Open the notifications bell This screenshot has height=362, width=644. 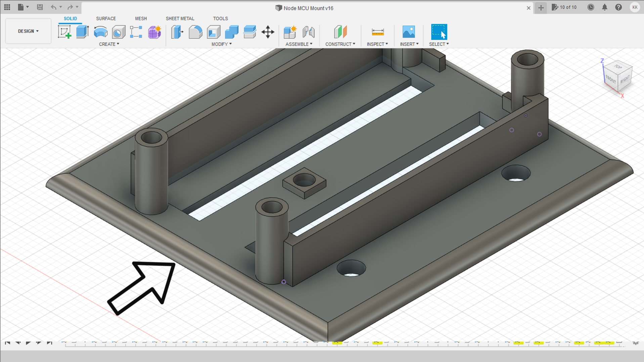(605, 7)
